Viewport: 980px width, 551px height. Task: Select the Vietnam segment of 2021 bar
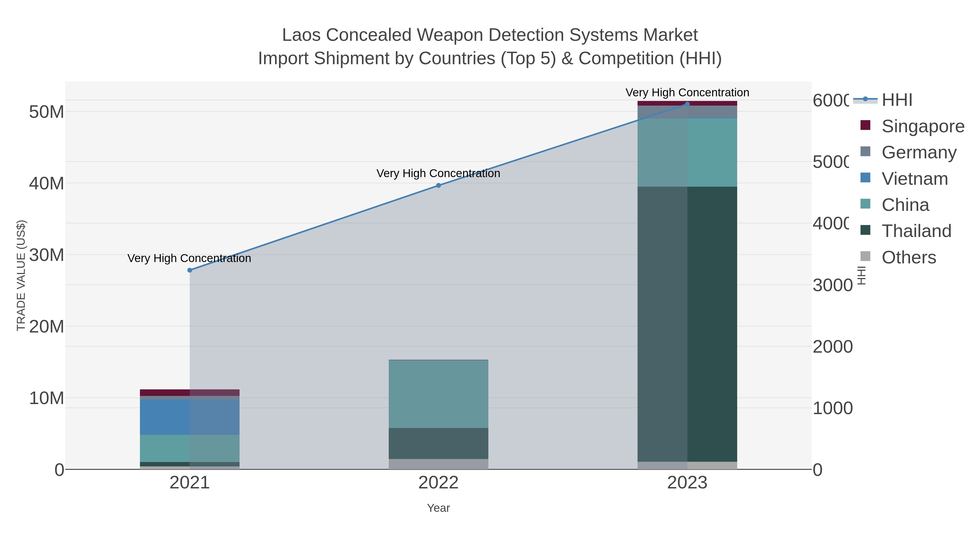tap(190, 417)
